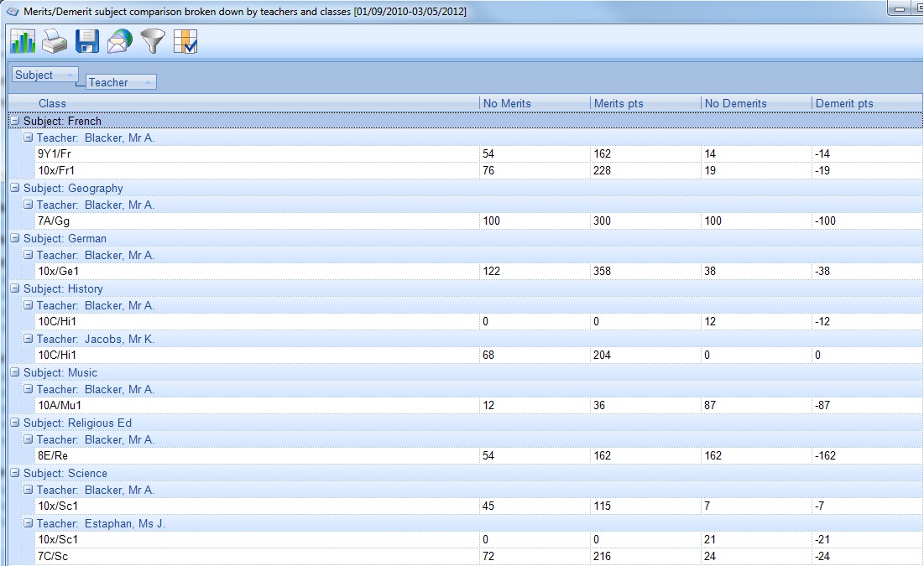
Task: Collapse Teacher Blacker under Music
Action: 28,389
